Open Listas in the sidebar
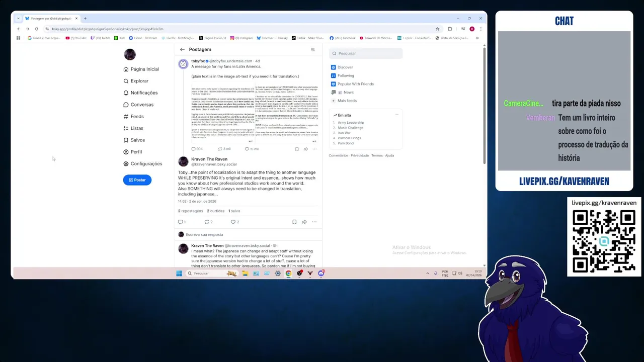The image size is (644, 362). coord(133,128)
